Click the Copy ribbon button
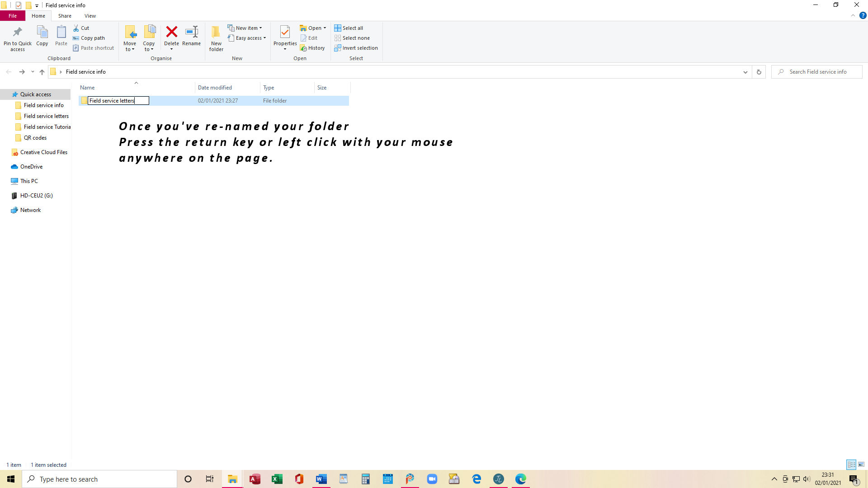The height and width of the screenshot is (488, 868). (x=42, y=36)
